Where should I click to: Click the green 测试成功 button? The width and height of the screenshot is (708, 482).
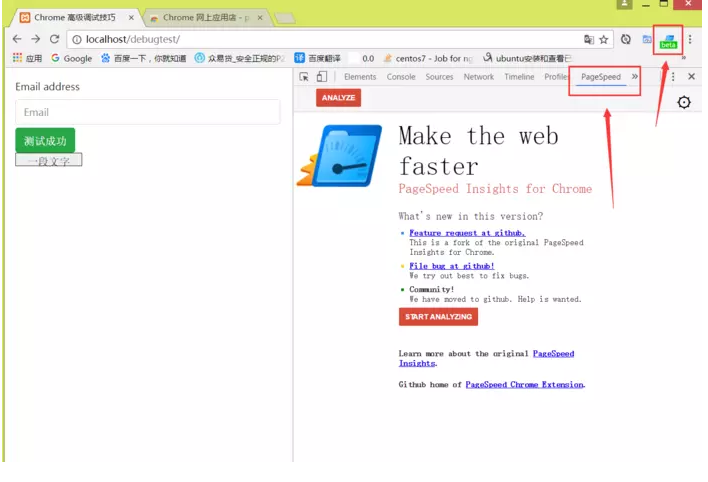pyautogui.click(x=45, y=140)
